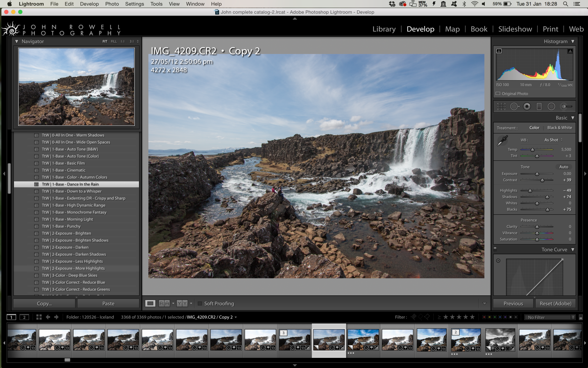
Task: Collapse the top module picker panel arrow
Action: 295,19
